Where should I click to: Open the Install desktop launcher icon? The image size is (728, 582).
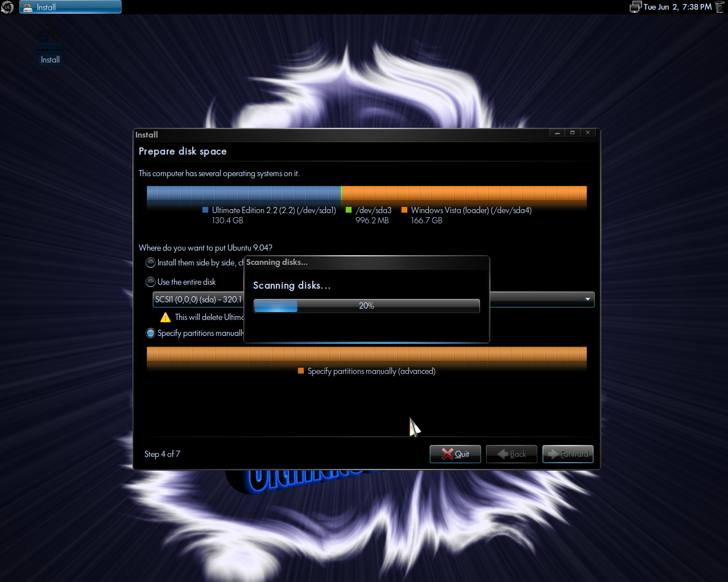(50, 47)
